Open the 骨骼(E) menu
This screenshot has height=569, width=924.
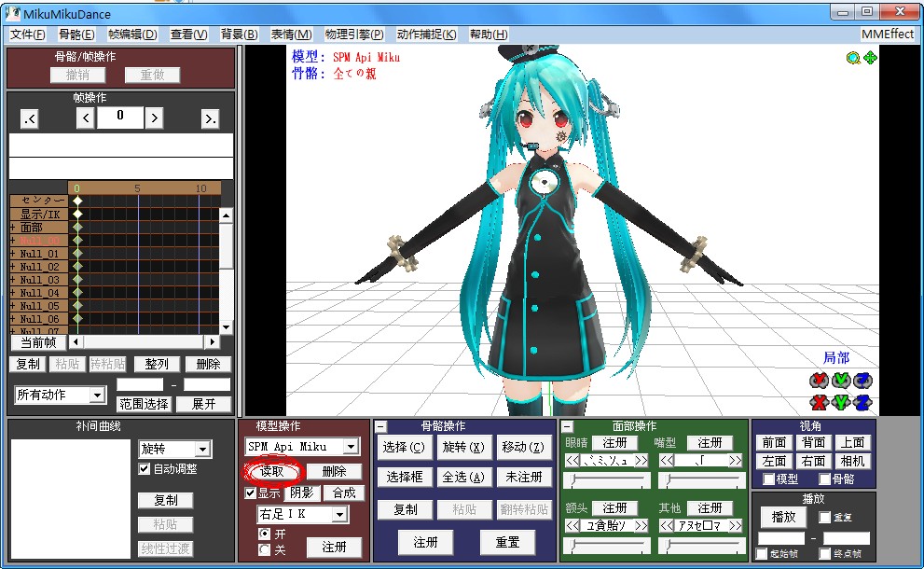point(76,35)
